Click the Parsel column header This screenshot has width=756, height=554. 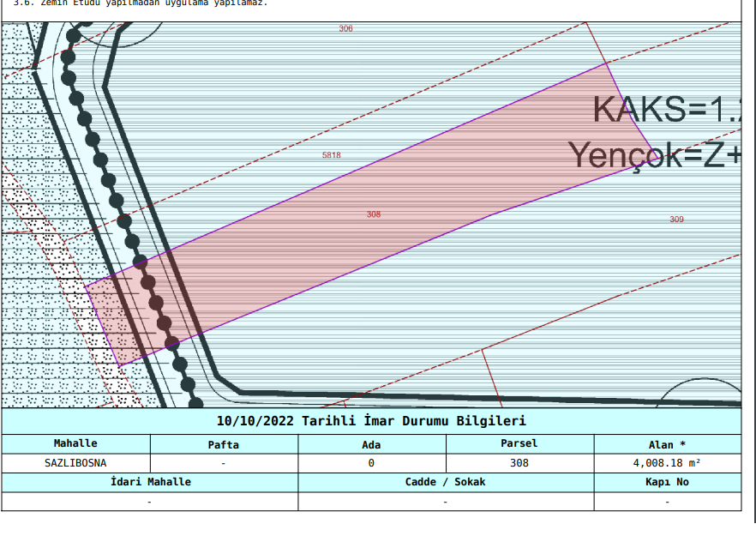pyautogui.click(x=519, y=443)
